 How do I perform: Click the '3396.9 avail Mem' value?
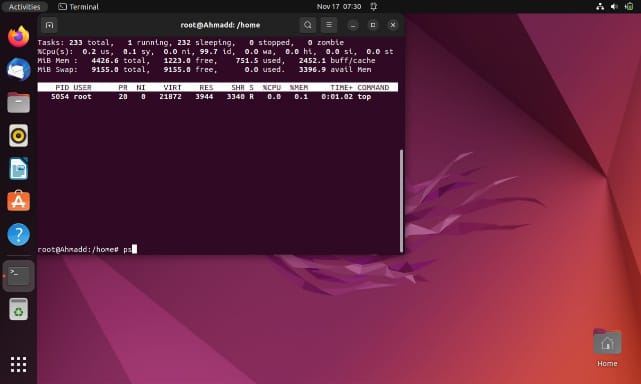pyautogui.click(x=335, y=70)
